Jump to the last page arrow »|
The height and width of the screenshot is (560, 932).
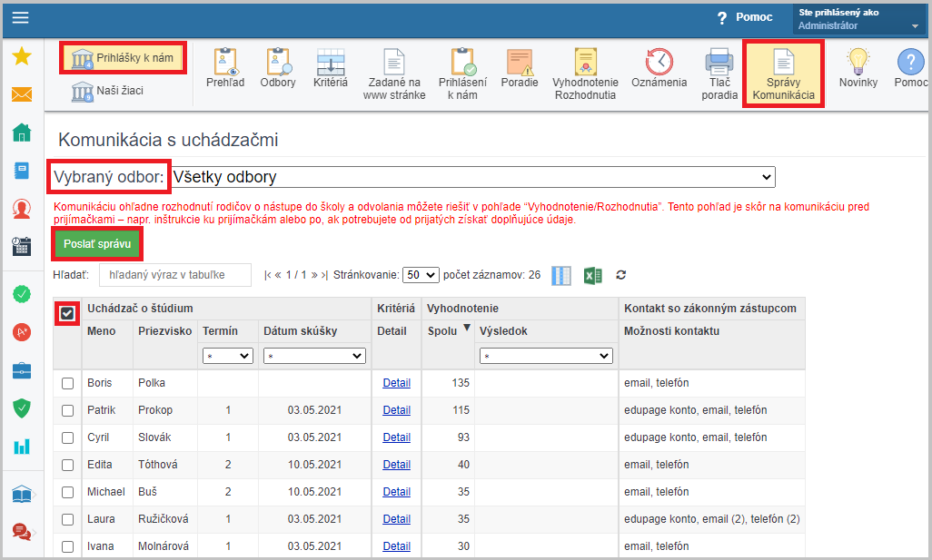click(x=324, y=275)
